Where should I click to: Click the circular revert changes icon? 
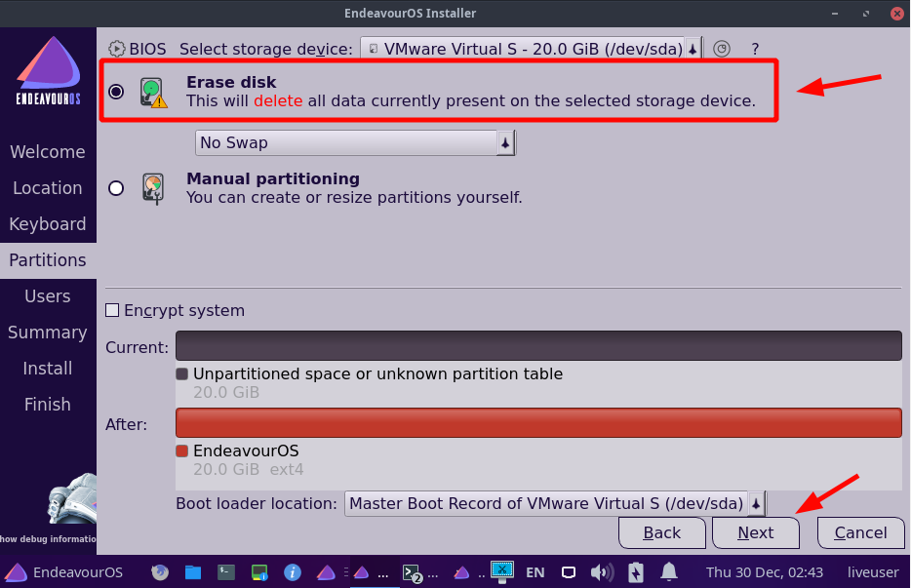pos(722,49)
